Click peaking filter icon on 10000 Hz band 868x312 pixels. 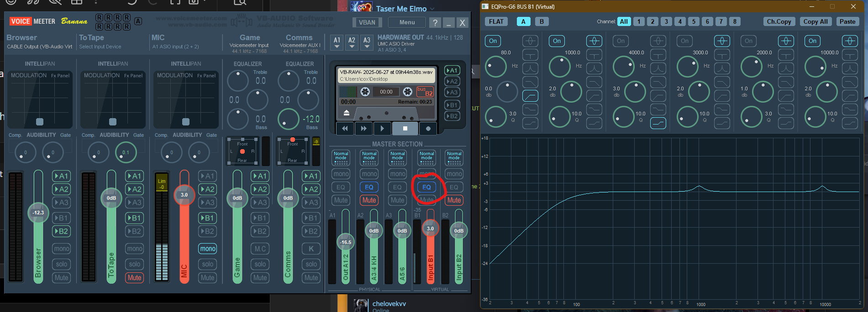coord(850,41)
